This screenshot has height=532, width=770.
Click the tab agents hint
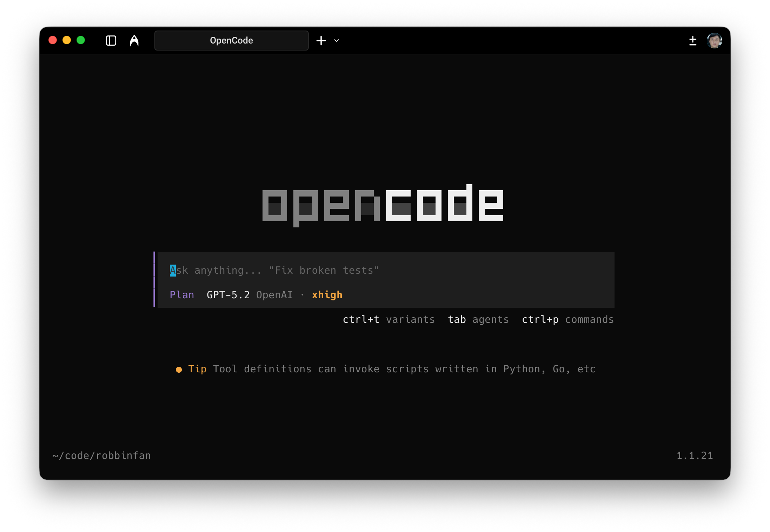point(478,319)
